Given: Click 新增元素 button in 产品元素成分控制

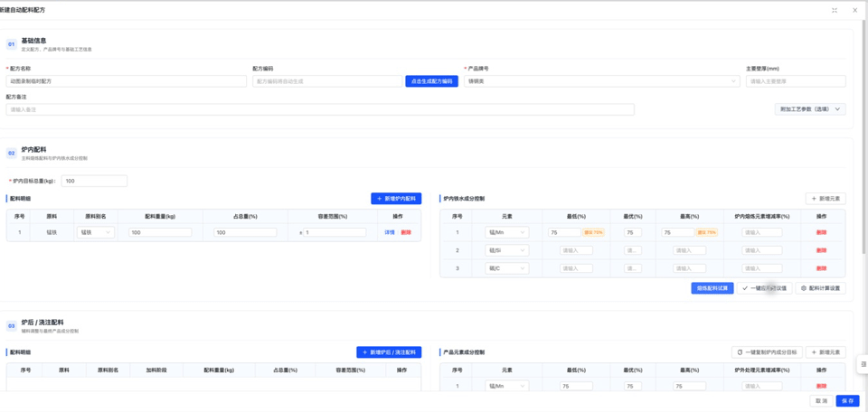Looking at the screenshot, I should pos(826,352).
